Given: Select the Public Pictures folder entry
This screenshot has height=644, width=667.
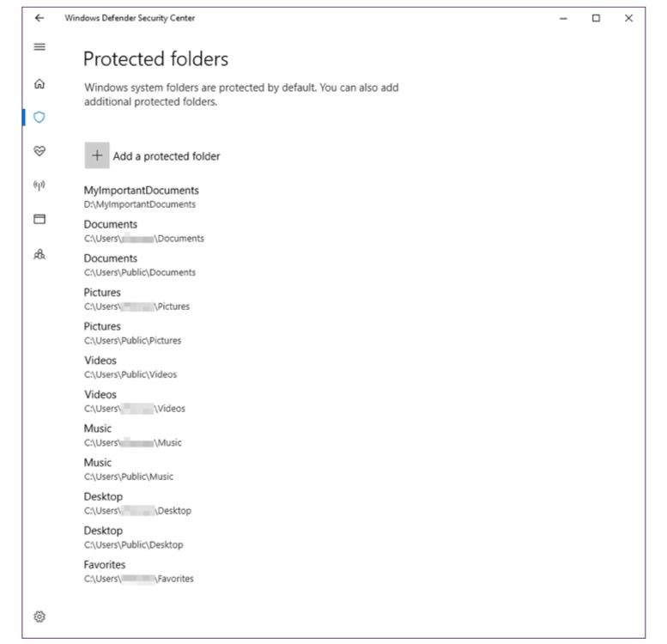Looking at the screenshot, I should (132, 333).
